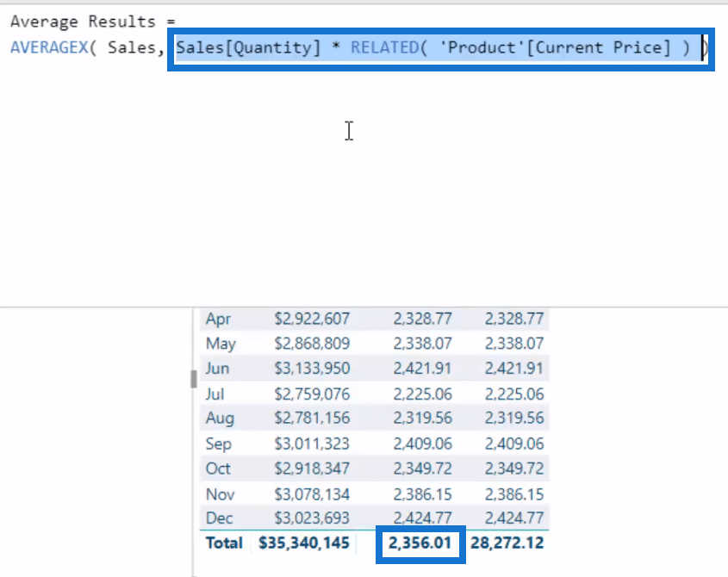Click the Total row label
Image resolution: width=728 pixels, height=577 pixels.
[x=224, y=543]
